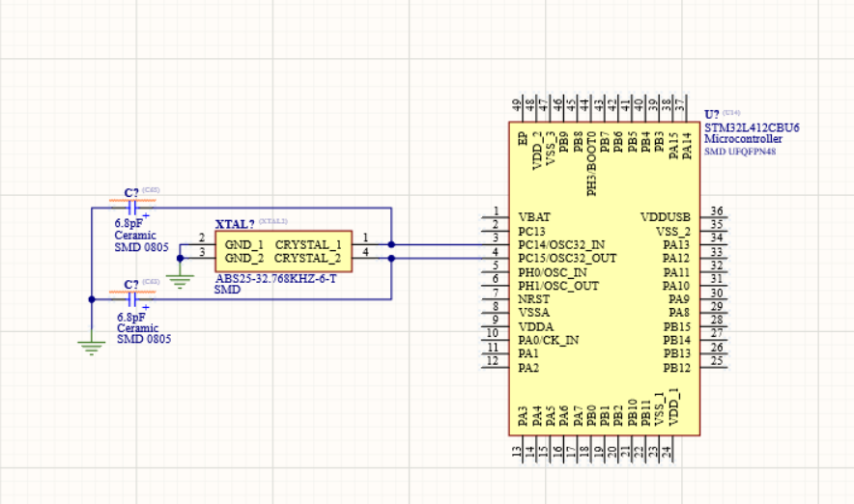Select the PH1/OSC_OUT pin label
The height and width of the screenshot is (504, 854).
558,286
